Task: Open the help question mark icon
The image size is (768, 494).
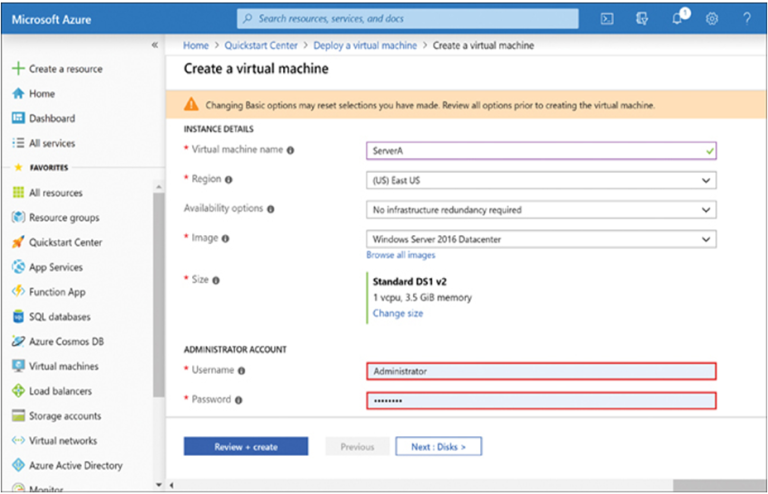Action: click(x=746, y=19)
